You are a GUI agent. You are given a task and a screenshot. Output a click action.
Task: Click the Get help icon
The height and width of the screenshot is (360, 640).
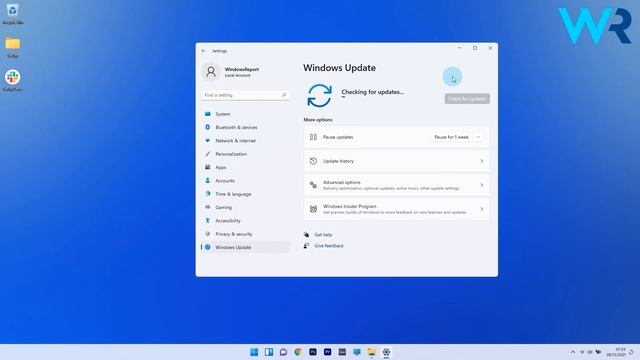coord(307,235)
